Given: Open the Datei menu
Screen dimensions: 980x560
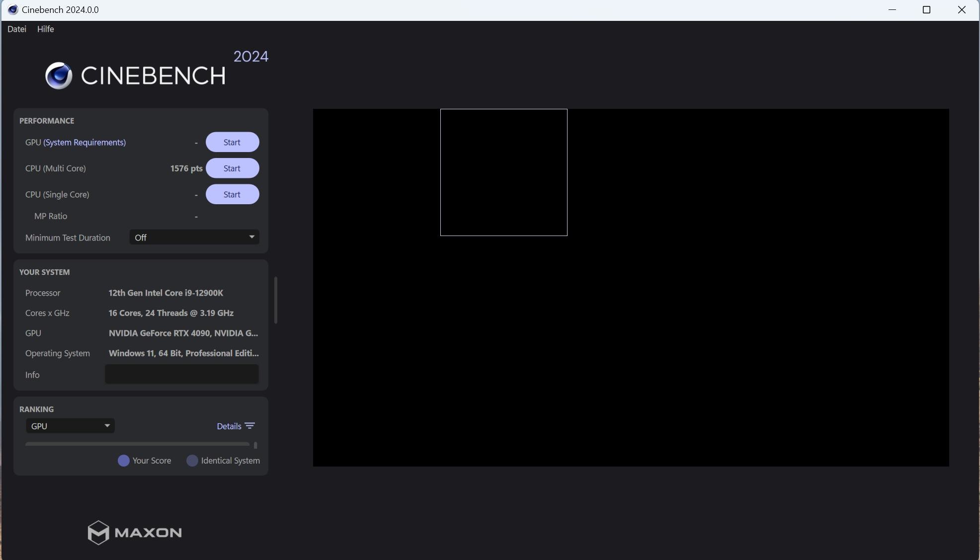Looking at the screenshot, I should click(17, 29).
